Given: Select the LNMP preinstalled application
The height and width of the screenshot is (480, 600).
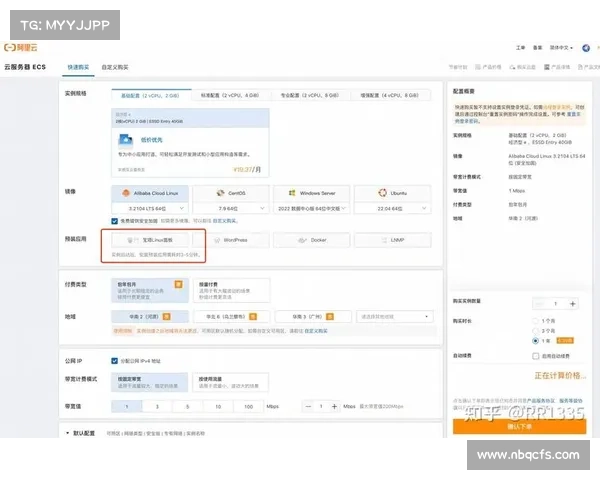Looking at the screenshot, I should pos(393,240).
